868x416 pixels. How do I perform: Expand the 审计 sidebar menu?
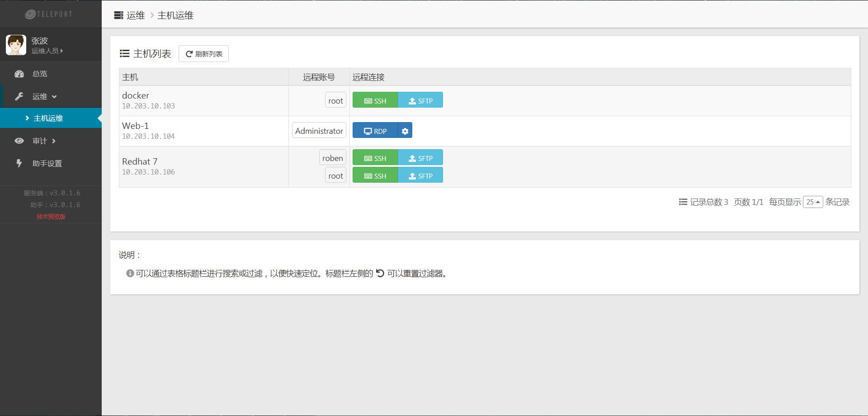point(51,141)
